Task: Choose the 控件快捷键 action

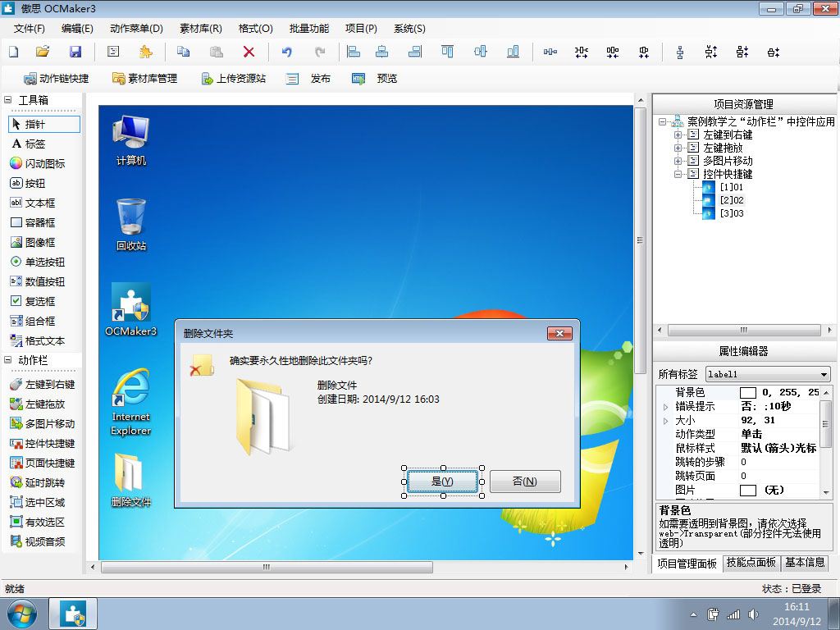Action: tap(43, 444)
